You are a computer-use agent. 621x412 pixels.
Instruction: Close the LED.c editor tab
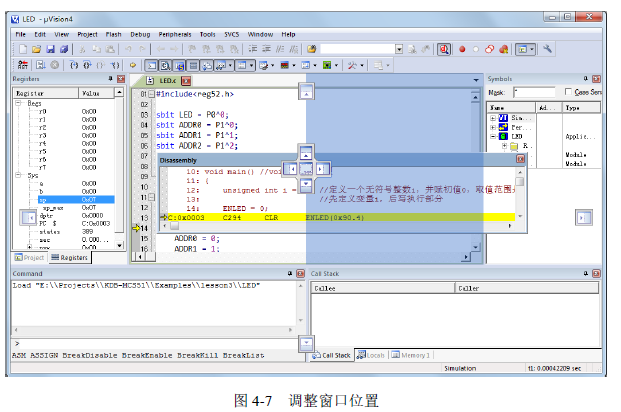[185, 81]
